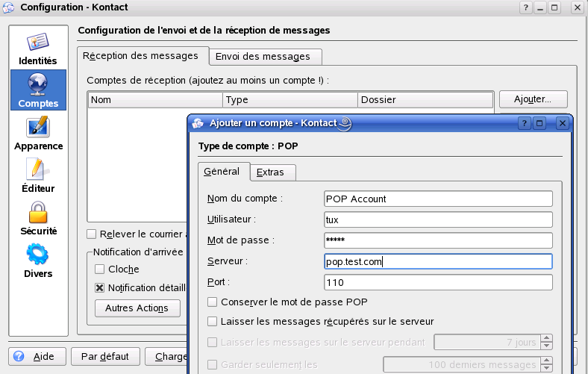Viewport: 588px width, 374px height.
Task: Click the Serveur field with pop.test.com
Action: (438, 261)
